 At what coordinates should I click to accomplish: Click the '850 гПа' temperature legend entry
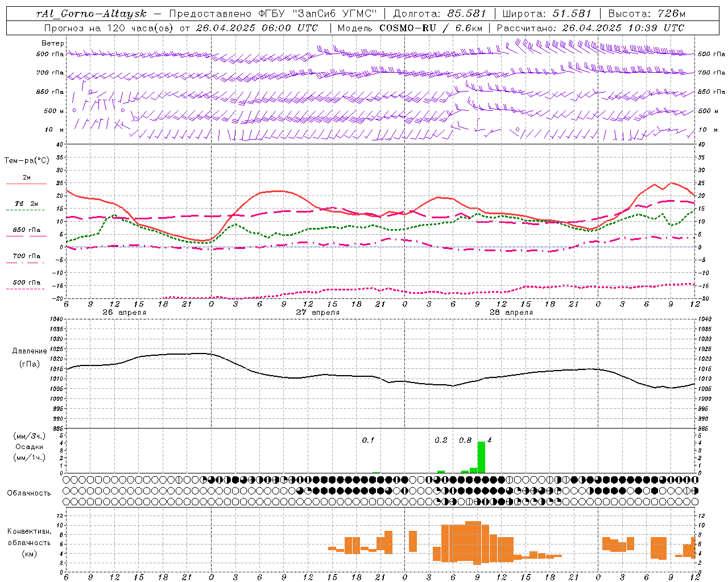[x=27, y=230]
